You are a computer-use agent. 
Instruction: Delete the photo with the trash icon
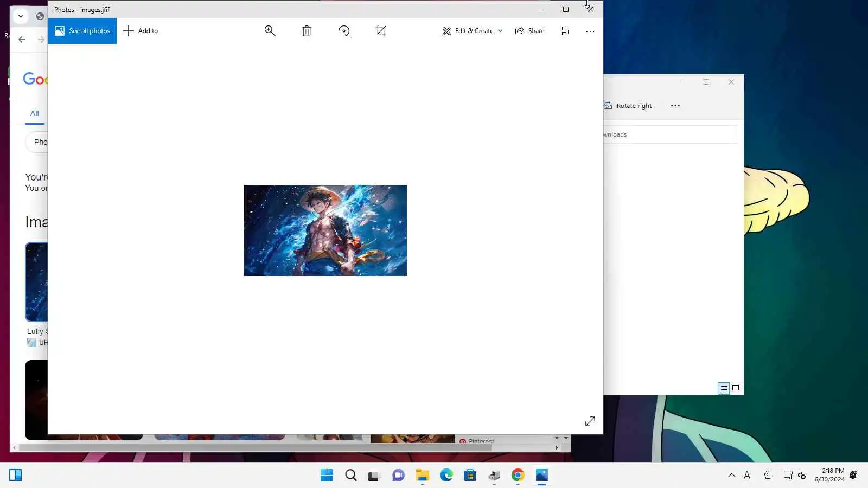click(307, 31)
